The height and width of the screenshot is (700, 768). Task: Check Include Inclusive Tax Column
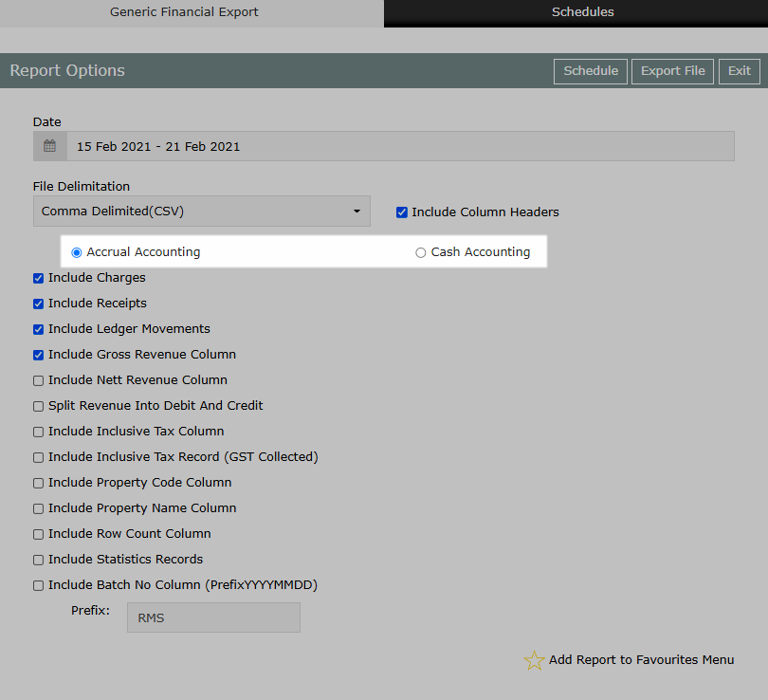click(38, 432)
